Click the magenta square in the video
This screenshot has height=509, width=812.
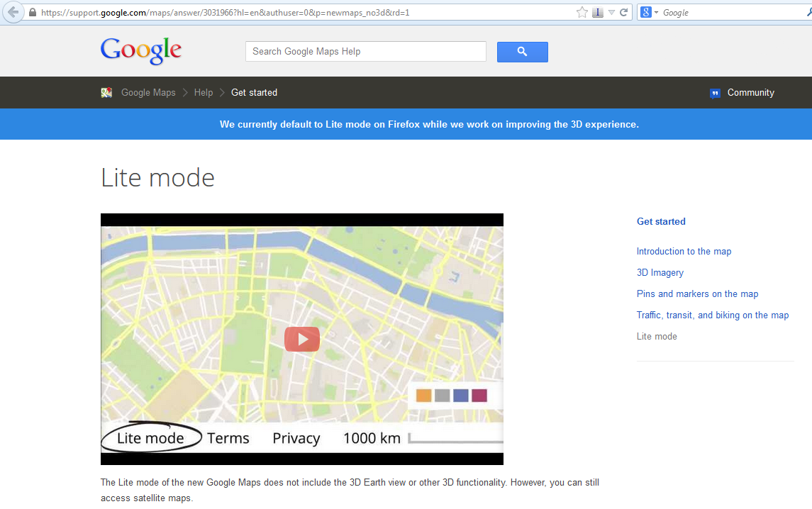pyautogui.click(x=479, y=396)
